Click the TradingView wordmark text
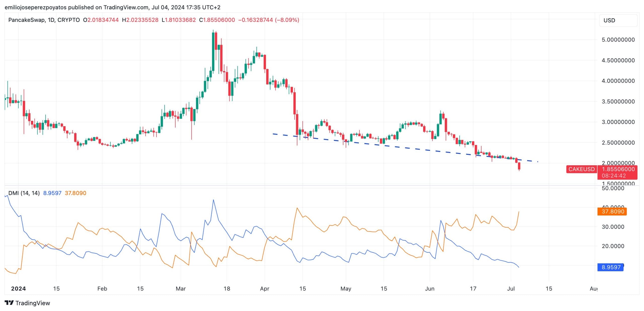The width and height of the screenshot is (644, 311). click(33, 303)
